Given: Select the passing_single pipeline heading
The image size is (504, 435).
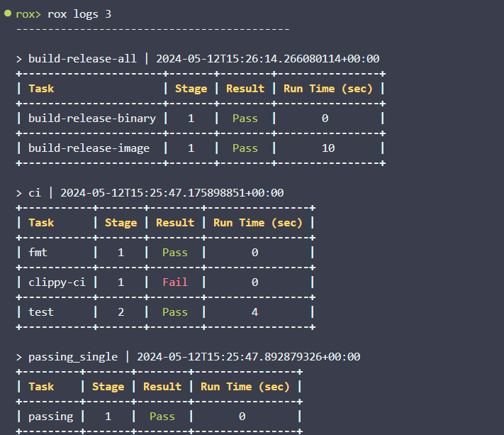Looking at the screenshot, I should (x=73, y=357).
